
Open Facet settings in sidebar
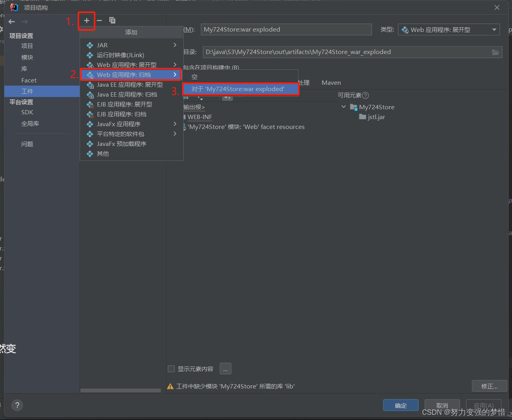pos(29,80)
